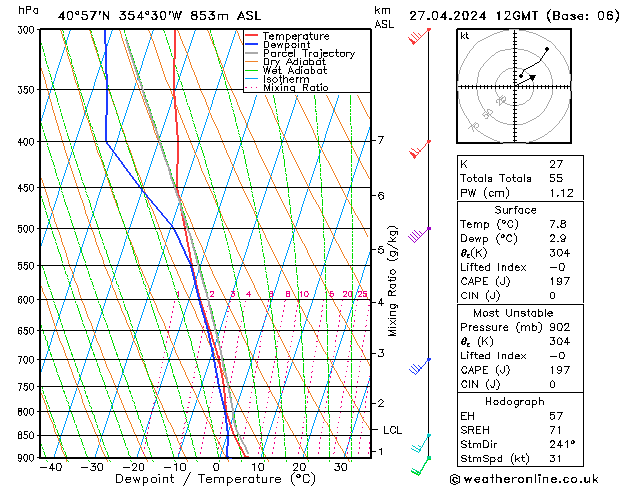The image size is (629, 486).
Task: Click the red Temperature legend swatch
Action: click(x=252, y=36)
